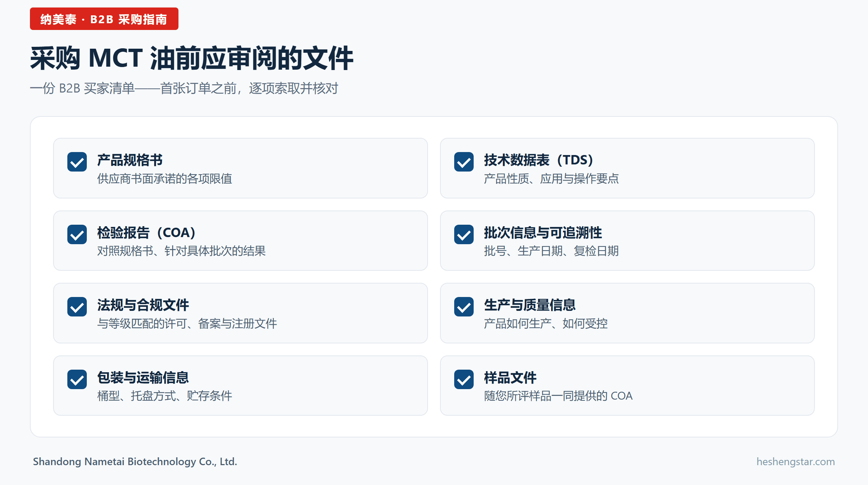Select the 产品规格书 heading
The height and width of the screenshot is (485, 868).
point(130,160)
